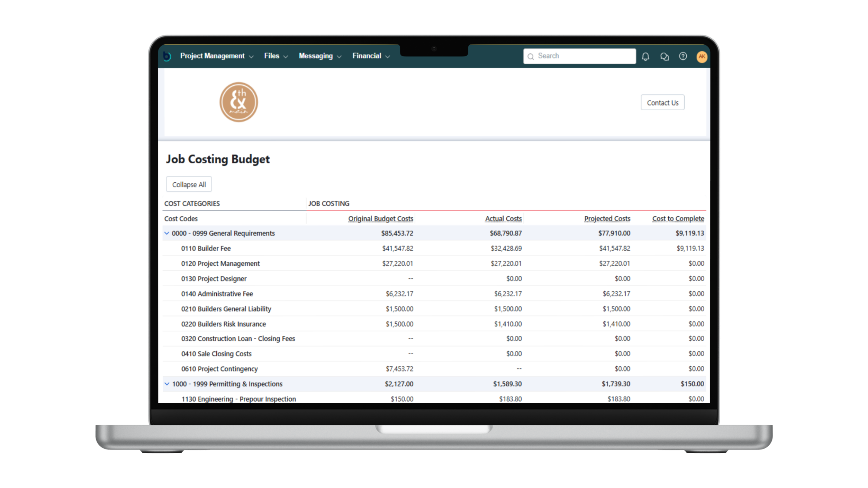Open the notifications bell
Viewport: 868px width, 488px height.
646,56
